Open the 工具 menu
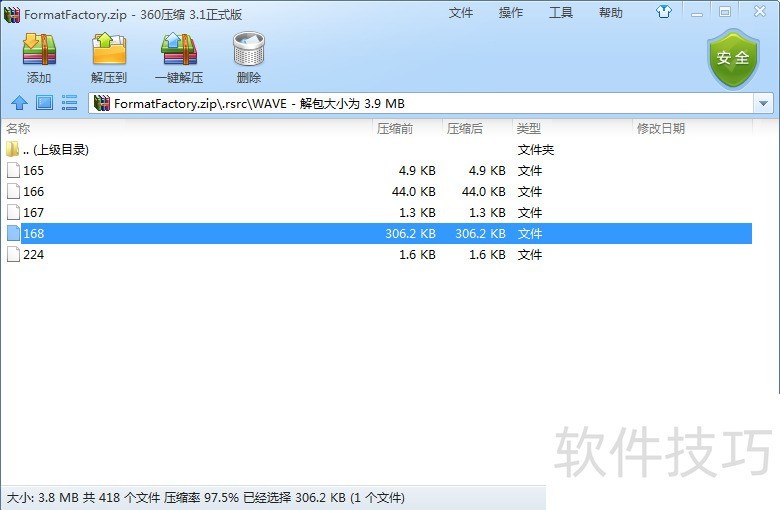Viewport: 780px width, 510px height. pyautogui.click(x=561, y=12)
